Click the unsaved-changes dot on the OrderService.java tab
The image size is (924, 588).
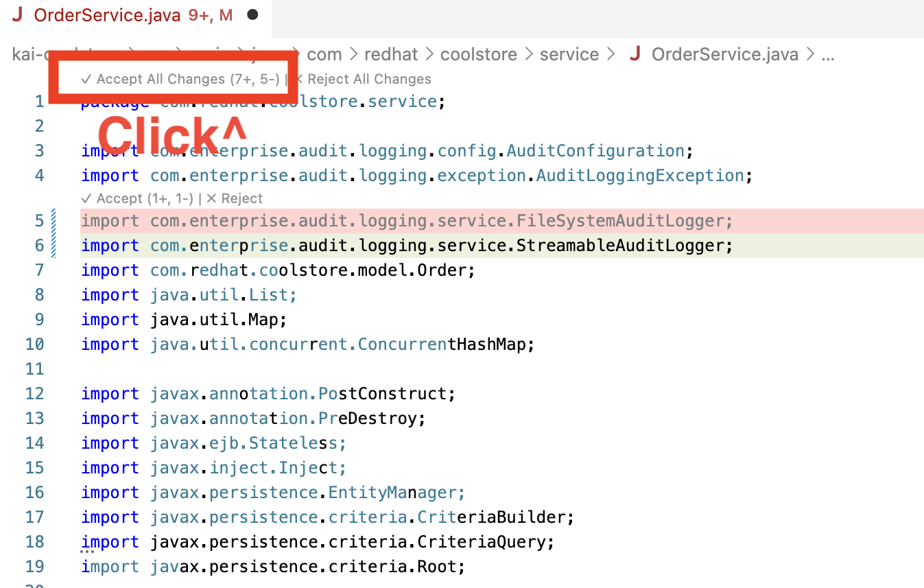pyautogui.click(x=252, y=14)
